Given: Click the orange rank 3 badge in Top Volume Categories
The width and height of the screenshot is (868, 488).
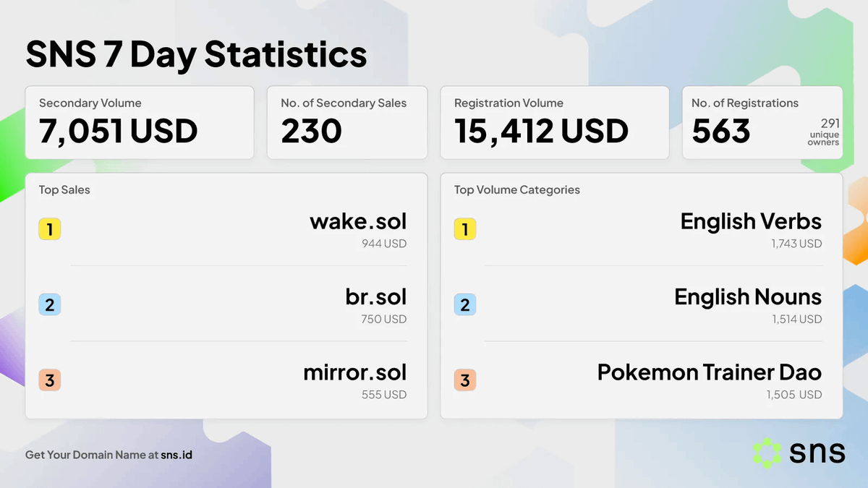Looking at the screenshot, I should [464, 380].
